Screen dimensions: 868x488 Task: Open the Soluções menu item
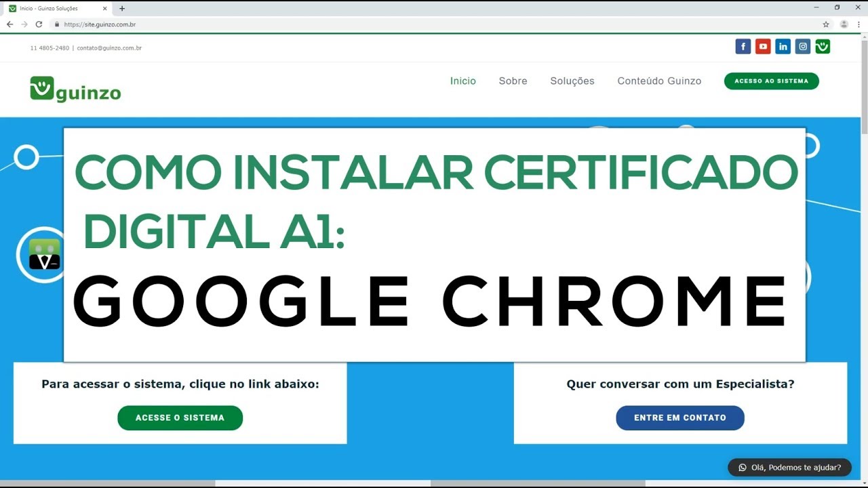pyautogui.click(x=572, y=81)
